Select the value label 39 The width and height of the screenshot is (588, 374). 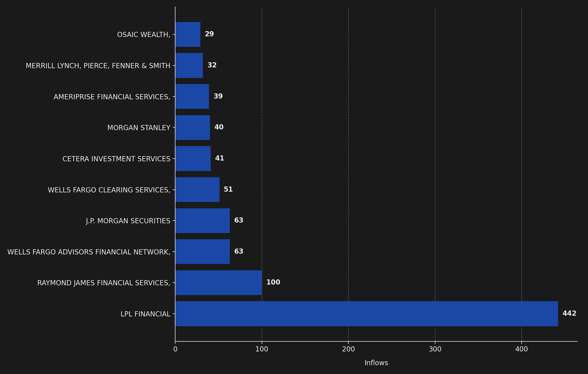click(x=218, y=96)
